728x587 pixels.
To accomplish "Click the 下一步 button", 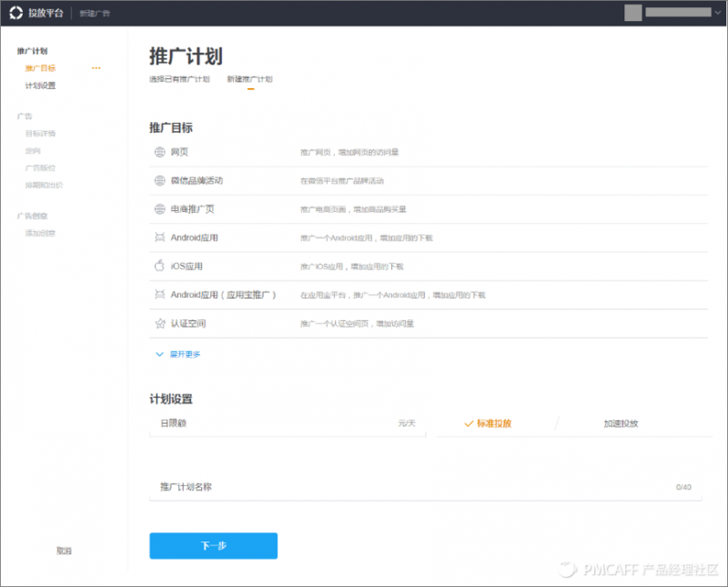I will (x=214, y=546).
